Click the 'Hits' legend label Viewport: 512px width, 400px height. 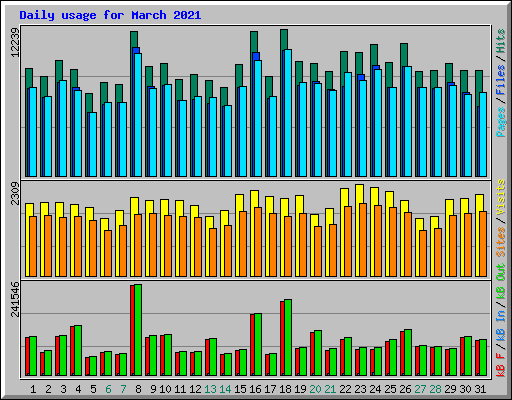[x=501, y=41]
